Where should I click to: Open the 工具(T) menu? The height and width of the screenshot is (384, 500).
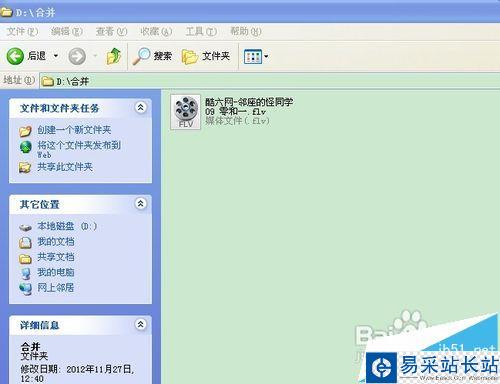click(201, 31)
